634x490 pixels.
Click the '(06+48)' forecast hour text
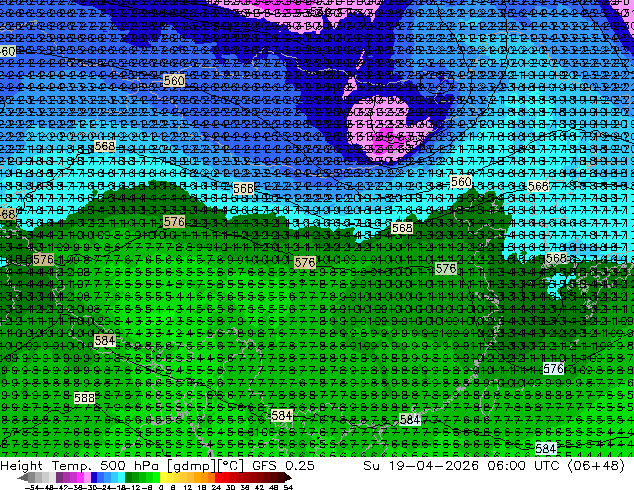pos(596,466)
